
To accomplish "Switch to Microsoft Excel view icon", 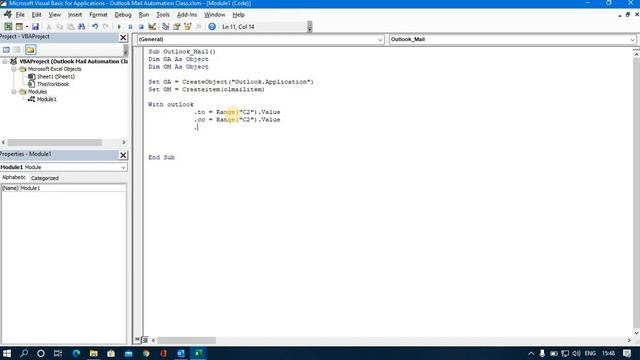I will tap(8, 27).
